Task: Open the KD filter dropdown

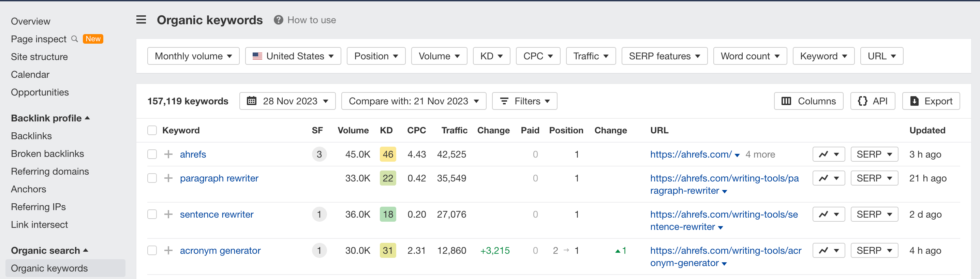Action: [x=491, y=56]
